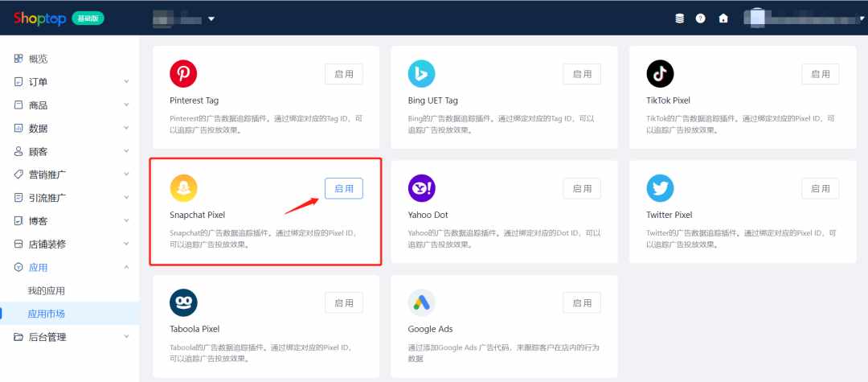Enable the Taboola Pixel plugin
Image resolution: width=868 pixels, height=382 pixels.
(x=344, y=303)
